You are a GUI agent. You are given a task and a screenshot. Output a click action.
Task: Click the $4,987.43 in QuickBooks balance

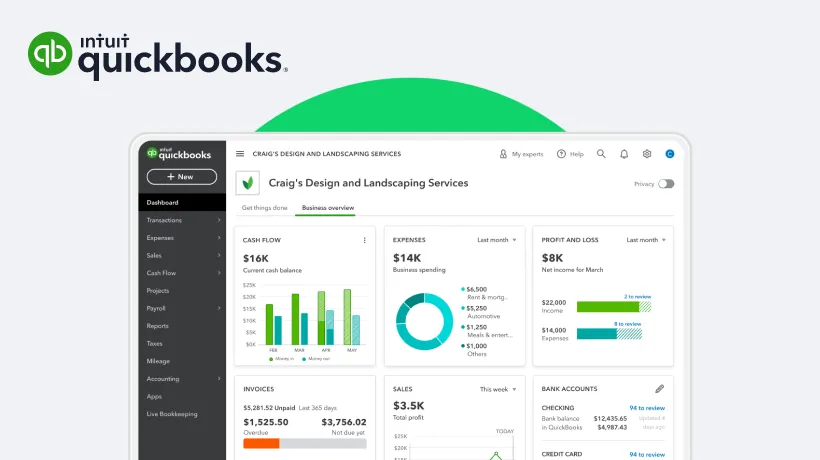612,428
